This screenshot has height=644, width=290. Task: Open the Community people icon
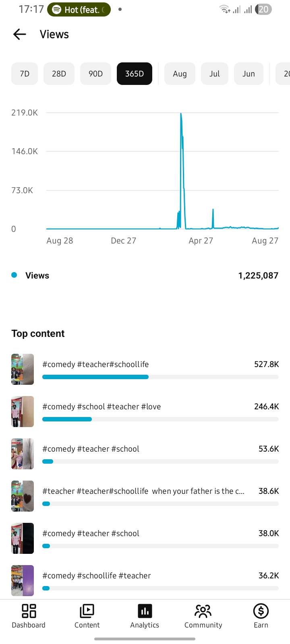click(x=203, y=611)
